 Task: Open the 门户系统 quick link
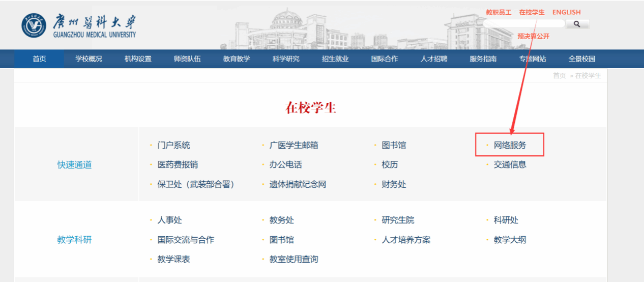[174, 145]
